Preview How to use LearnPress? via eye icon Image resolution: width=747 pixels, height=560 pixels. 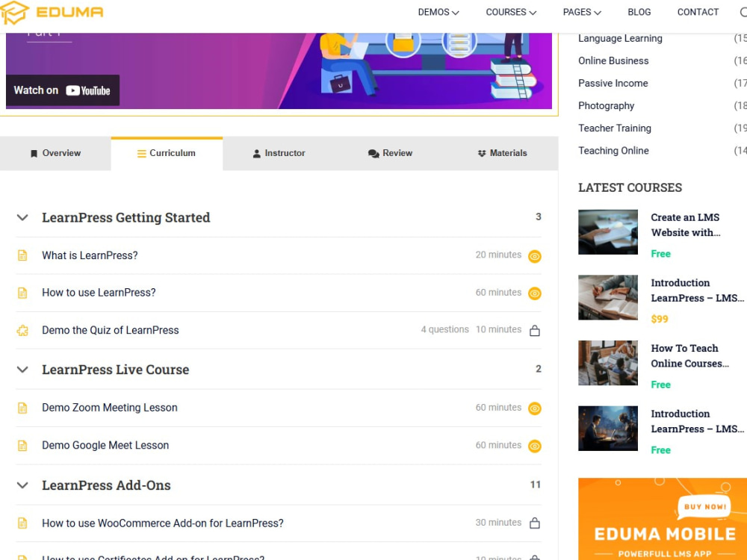click(535, 293)
